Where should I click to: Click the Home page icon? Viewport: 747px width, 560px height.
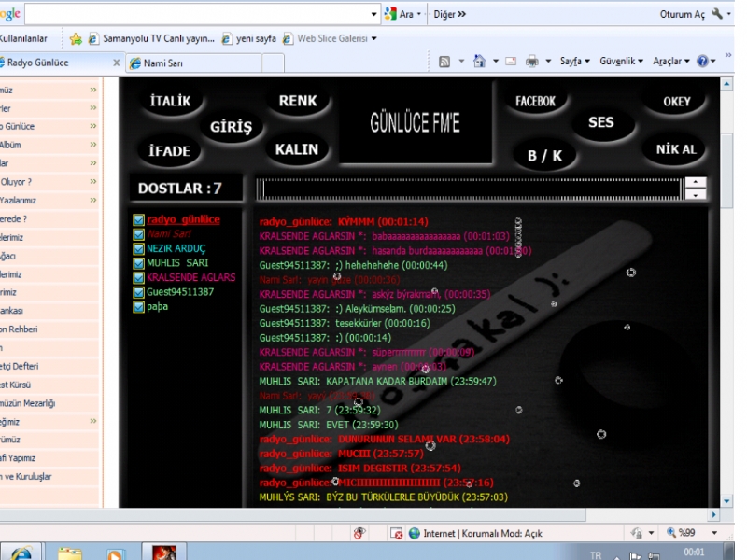point(479,61)
